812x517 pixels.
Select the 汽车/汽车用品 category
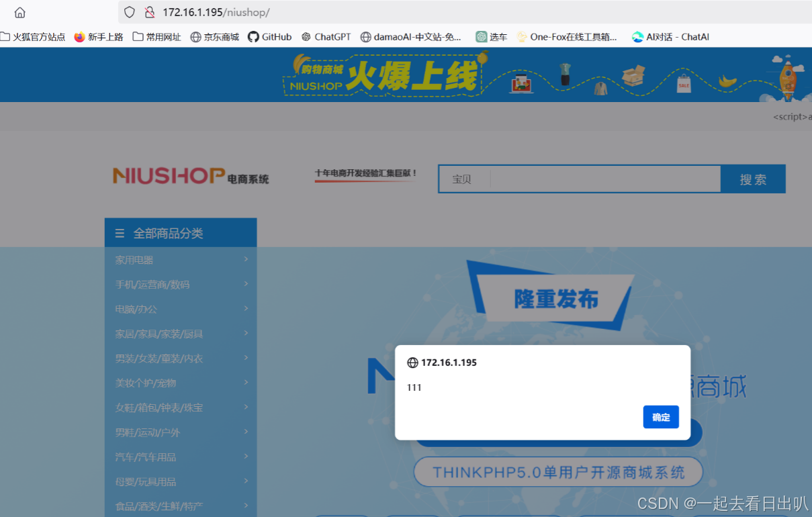coord(146,457)
